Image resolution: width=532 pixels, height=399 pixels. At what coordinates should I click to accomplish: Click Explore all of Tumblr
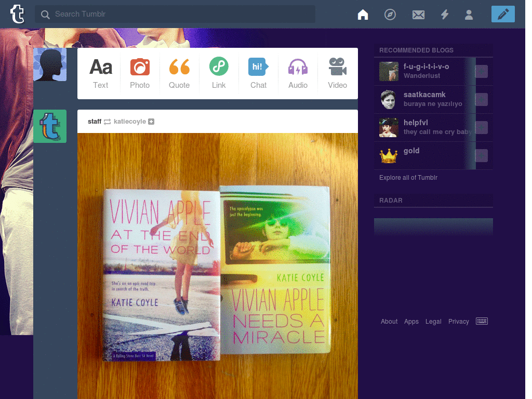pos(408,178)
